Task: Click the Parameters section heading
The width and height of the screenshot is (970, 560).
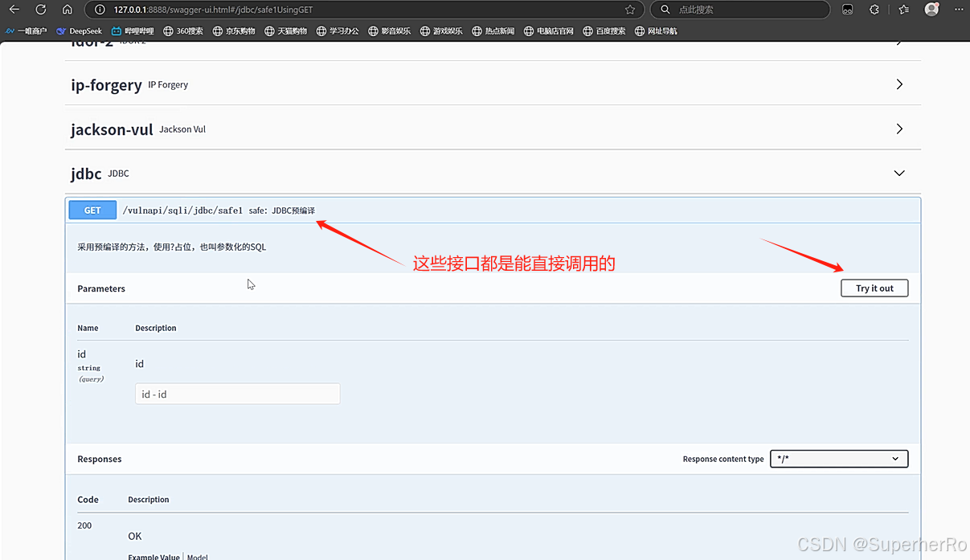Action: coord(101,288)
